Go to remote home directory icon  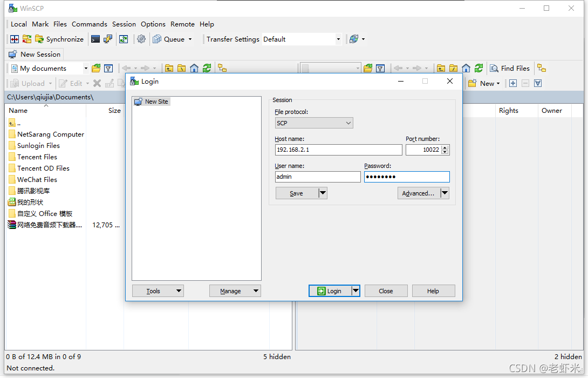(x=466, y=69)
